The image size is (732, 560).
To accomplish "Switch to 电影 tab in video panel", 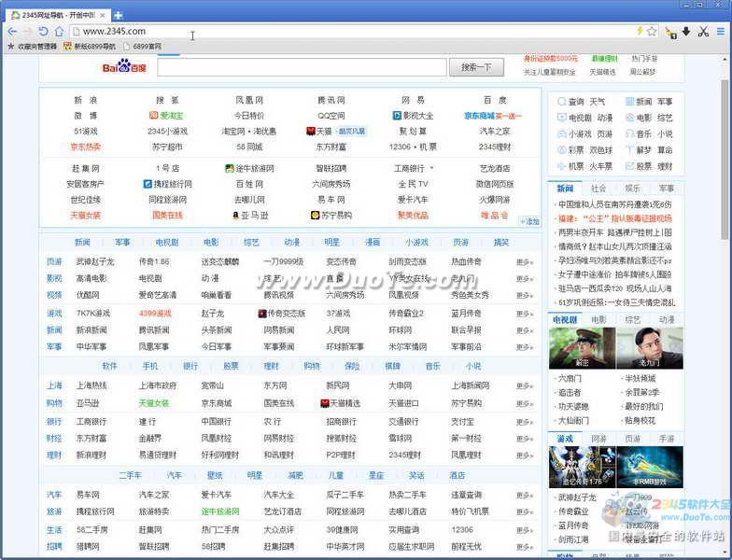I will click(x=598, y=319).
